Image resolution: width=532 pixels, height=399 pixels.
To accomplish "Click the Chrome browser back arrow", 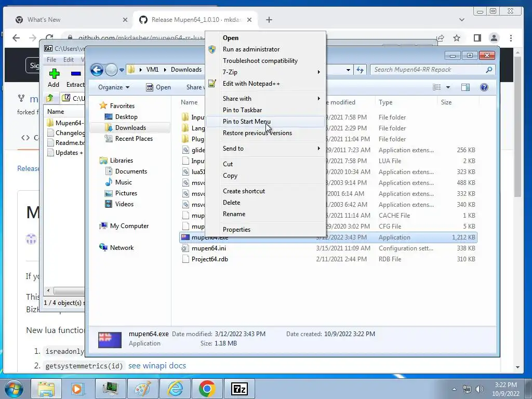I will coord(16,38).
